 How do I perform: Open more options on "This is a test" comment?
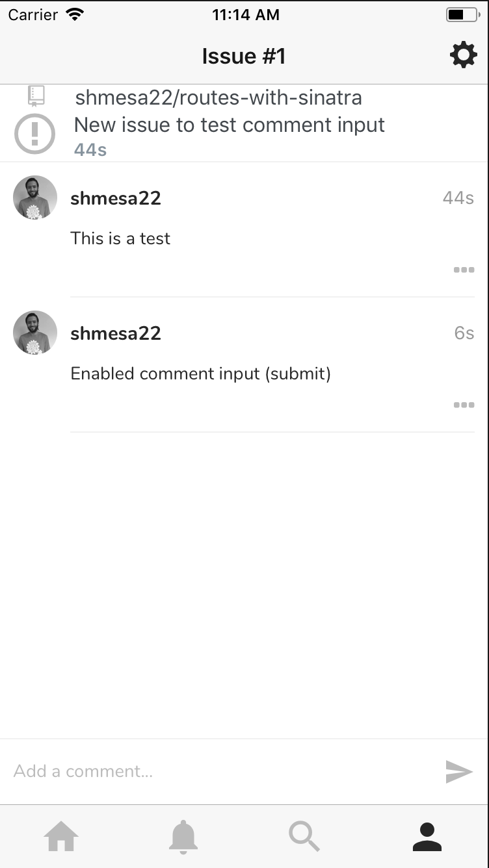click(x=464, y=270)
